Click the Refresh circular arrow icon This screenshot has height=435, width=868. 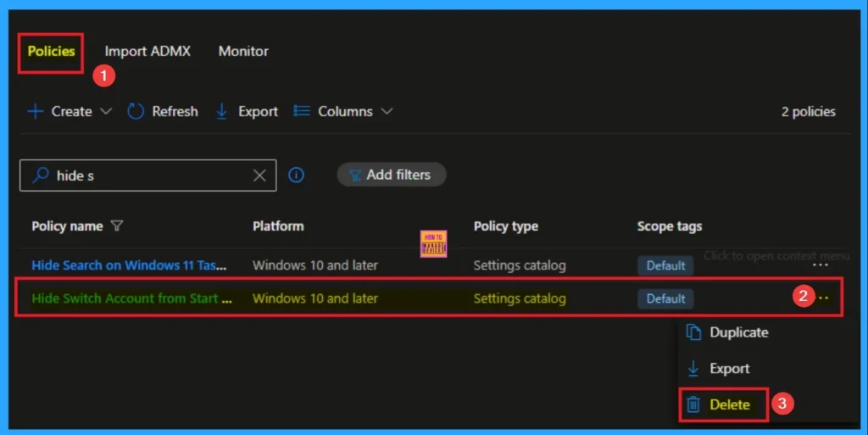[x=136, y=111]
